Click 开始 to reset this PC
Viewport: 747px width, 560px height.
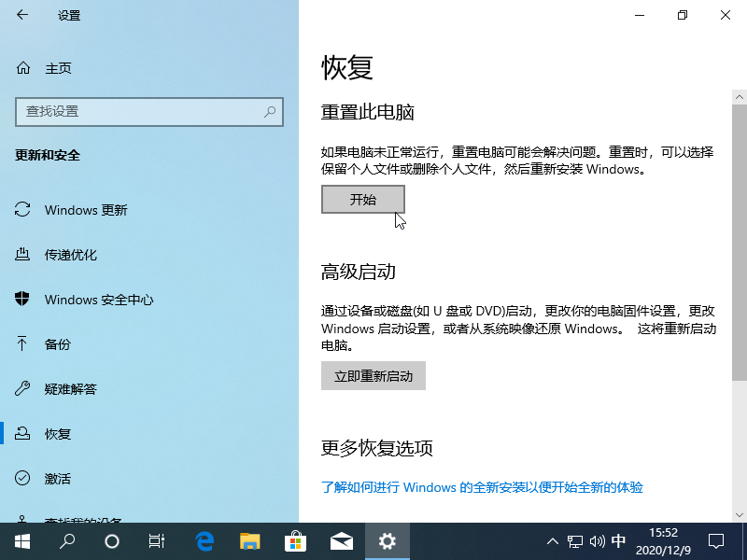tap(362, 199)
